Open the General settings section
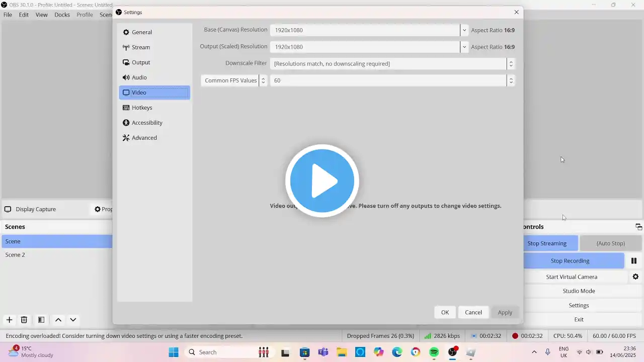 click(154, 32)
